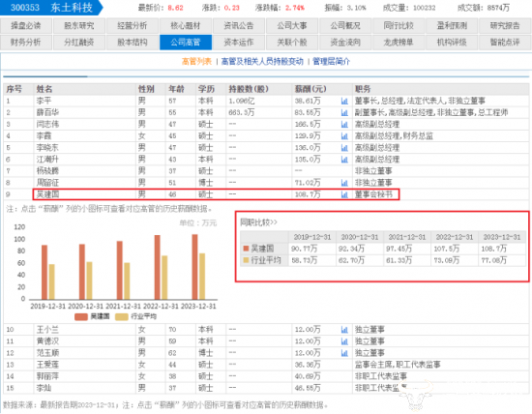
Task: Go to 公司概况 tab
Action: tap(345, 26)
